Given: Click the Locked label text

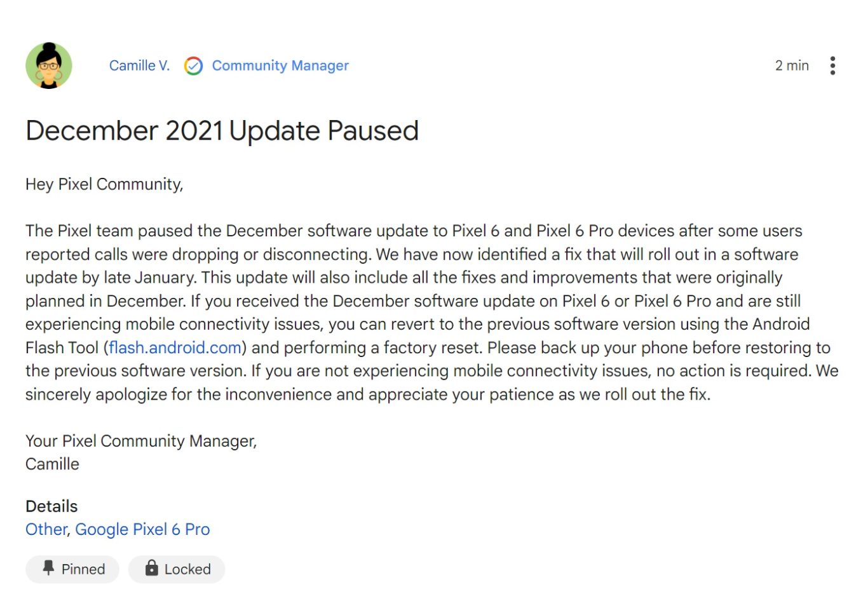Looking at the screenshot, I should [x=187, y=569].
